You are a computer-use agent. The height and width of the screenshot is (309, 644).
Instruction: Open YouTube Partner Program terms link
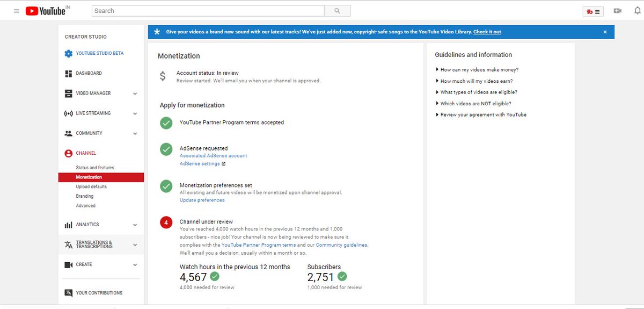(259, 245)
